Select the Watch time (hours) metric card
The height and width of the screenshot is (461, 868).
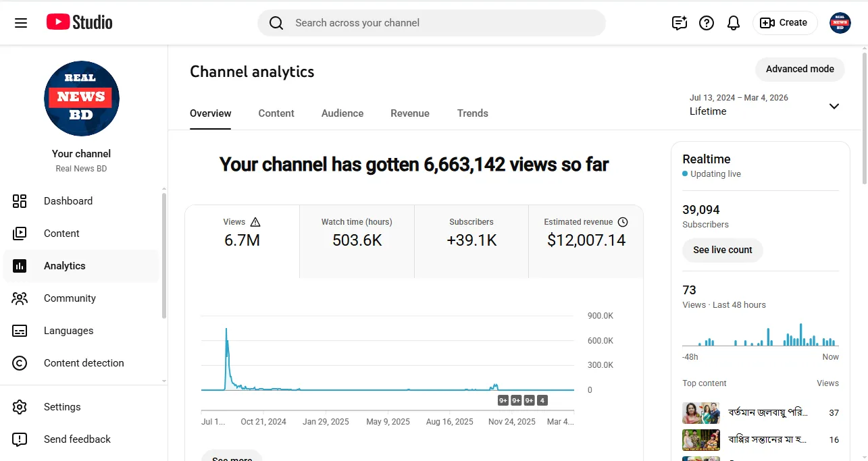pyautogui.click(x=357, y=242)
